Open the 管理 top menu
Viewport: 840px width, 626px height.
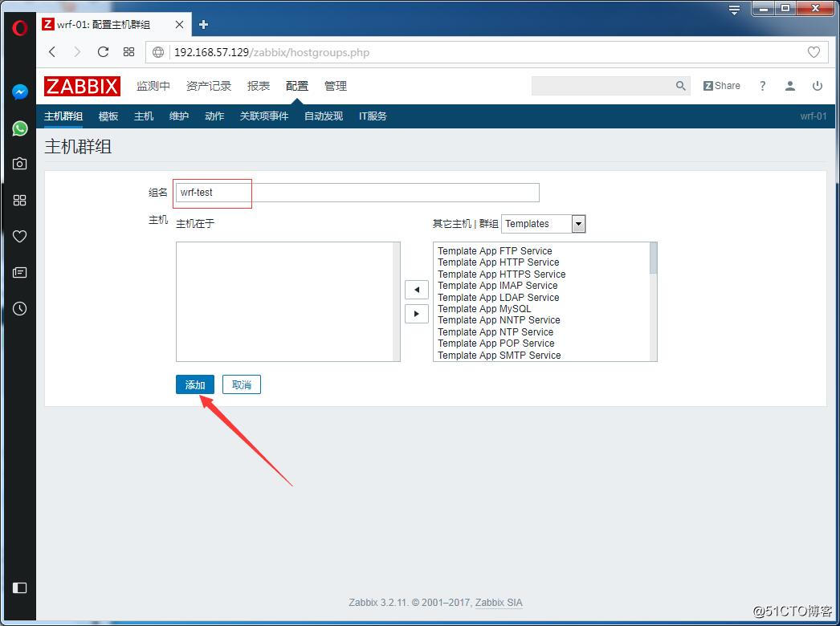(336, 86)
